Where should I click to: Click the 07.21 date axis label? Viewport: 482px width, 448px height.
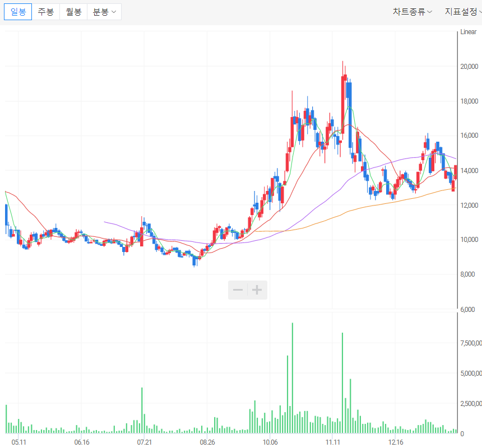click(145, 442)
